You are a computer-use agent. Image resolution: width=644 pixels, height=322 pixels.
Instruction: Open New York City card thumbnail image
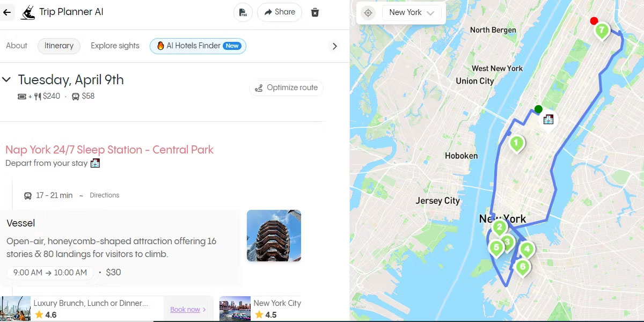coord(235,309)
